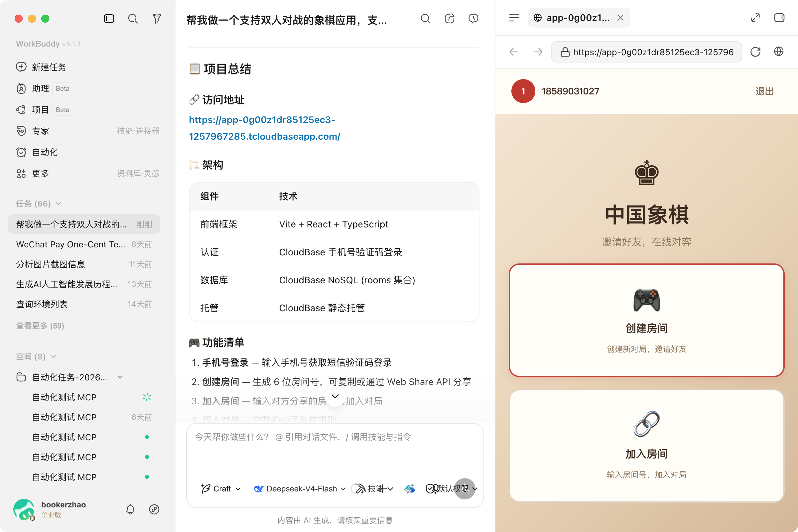Open preview in external browser globe icon
Viewport: 798px width, 532px height.
coord(779,52)
